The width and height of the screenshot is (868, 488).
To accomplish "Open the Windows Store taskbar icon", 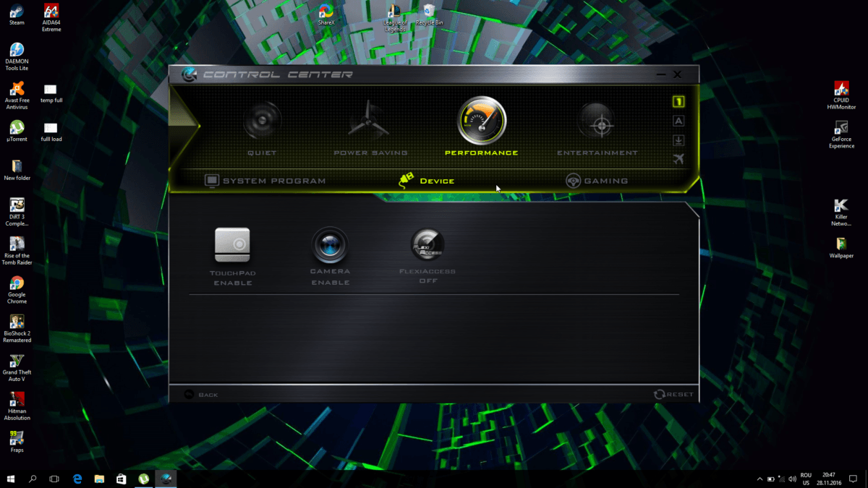I will pos(122,479).
